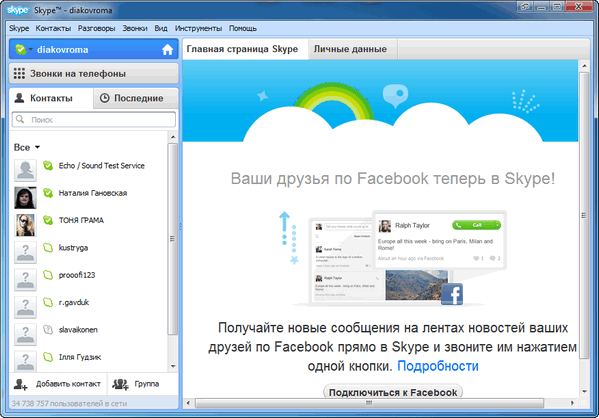Click contact list scroll down arrow
This screenshot has width=599, height=418.
pyautogui.click(x=173, y=367)
